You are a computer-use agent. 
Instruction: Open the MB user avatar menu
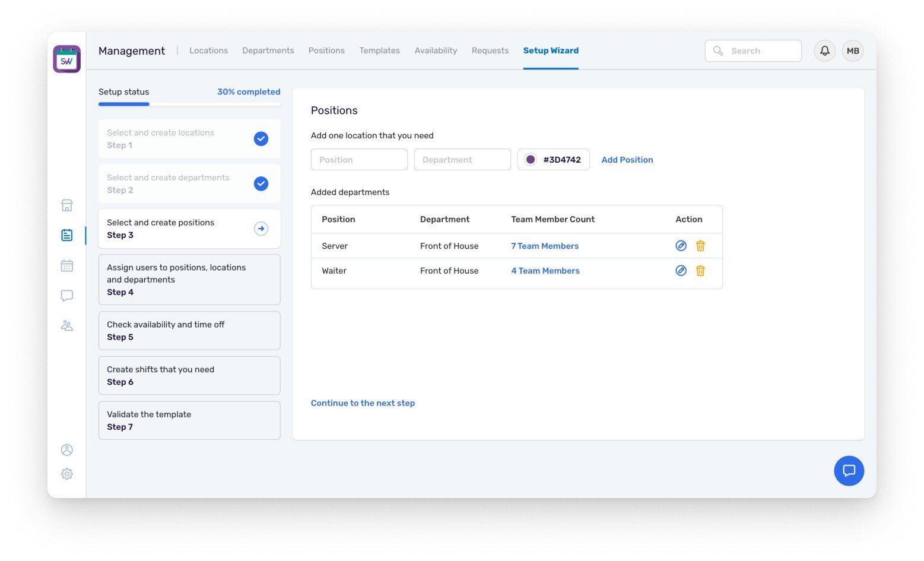point(853,51)
